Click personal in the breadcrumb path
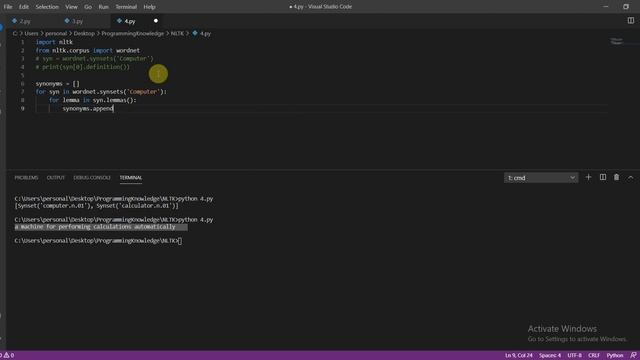This screenshot has height=360, width=640. pos(56,33)
